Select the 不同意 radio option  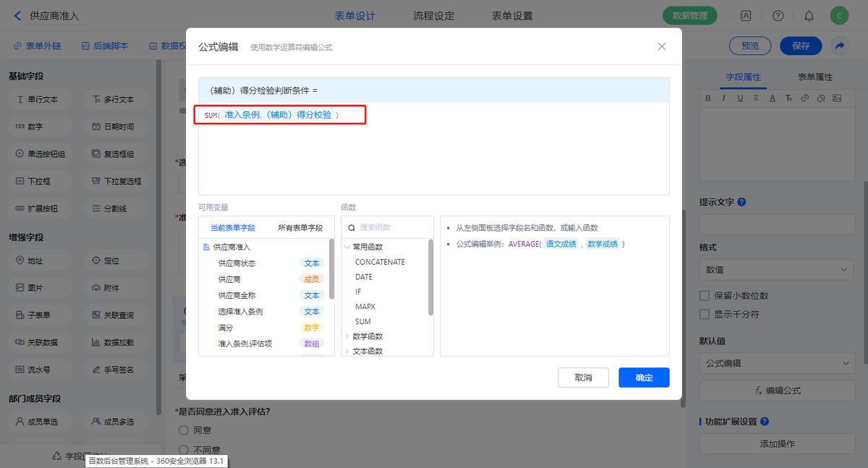coord(182,450)
